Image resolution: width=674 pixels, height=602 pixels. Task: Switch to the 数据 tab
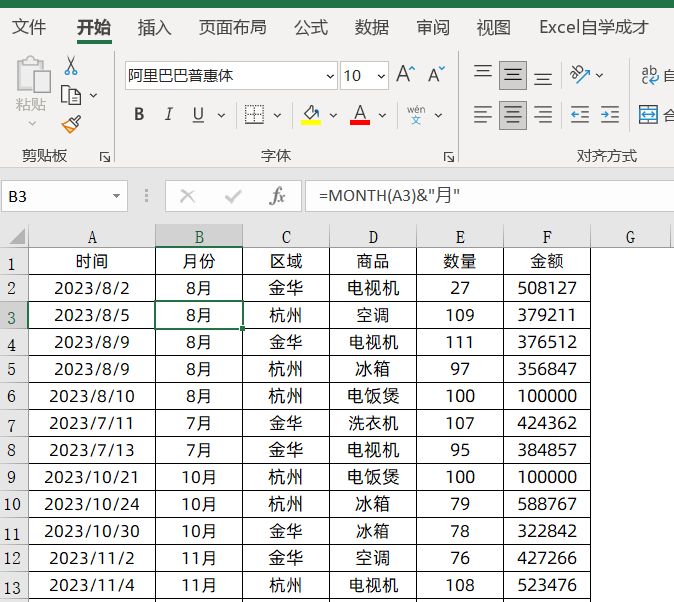point(372,27)
